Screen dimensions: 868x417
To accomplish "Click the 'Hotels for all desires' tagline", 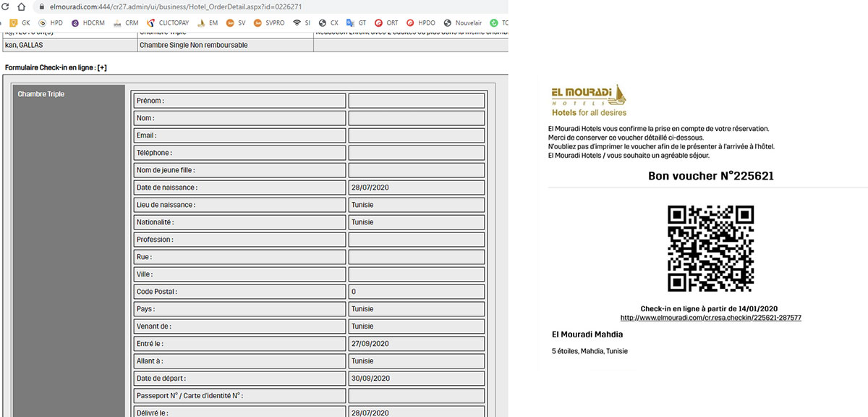I will click(x=589, y=113).
